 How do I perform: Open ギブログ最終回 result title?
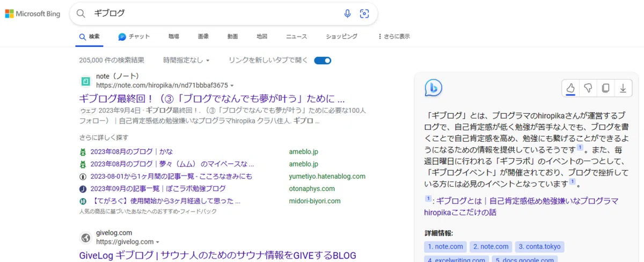[x=211, y=99]
